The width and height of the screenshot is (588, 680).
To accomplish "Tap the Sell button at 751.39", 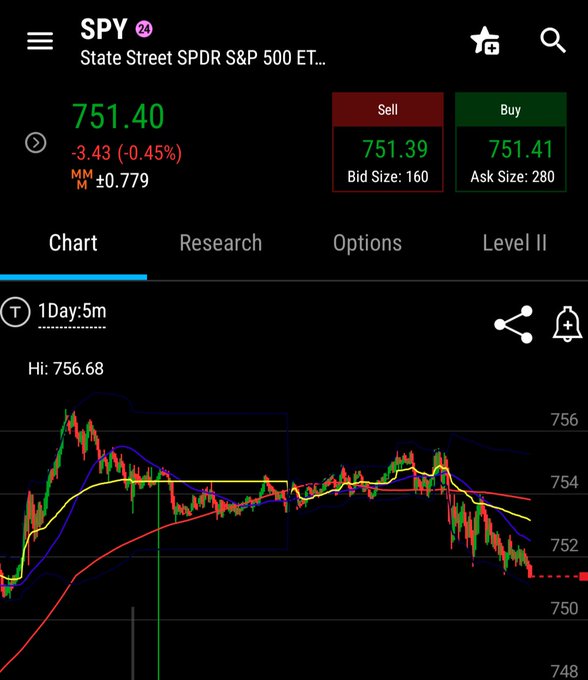I will tap(388, 142).
